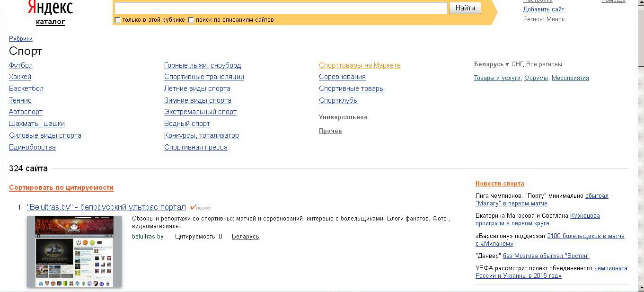Open the 'Новости спорта' heading link
Screen dimensions: 644x292
point(500,184)
